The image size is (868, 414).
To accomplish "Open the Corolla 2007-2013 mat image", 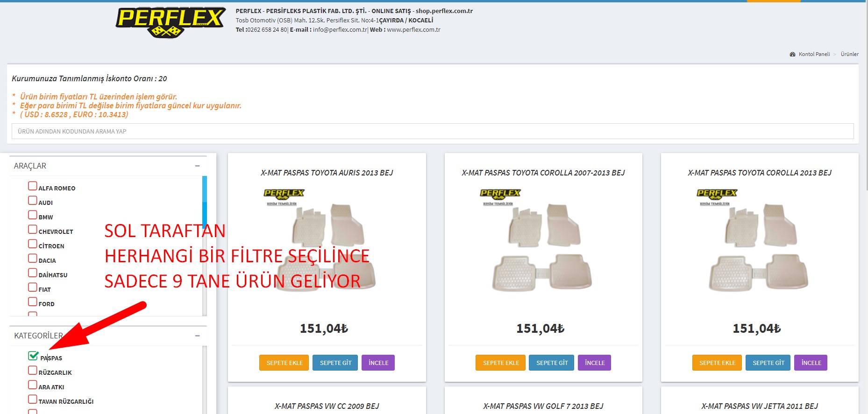I will (543, 243).
